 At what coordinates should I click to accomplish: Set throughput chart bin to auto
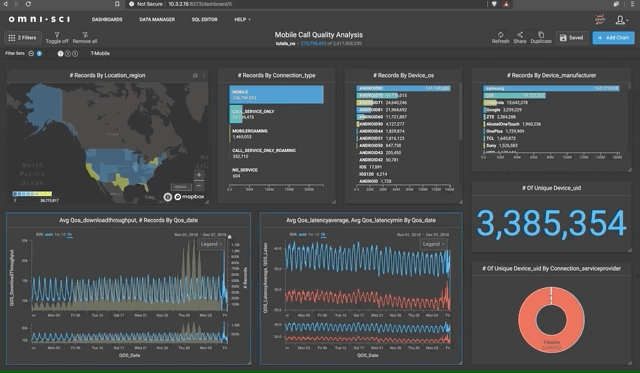tap(49, 235)
